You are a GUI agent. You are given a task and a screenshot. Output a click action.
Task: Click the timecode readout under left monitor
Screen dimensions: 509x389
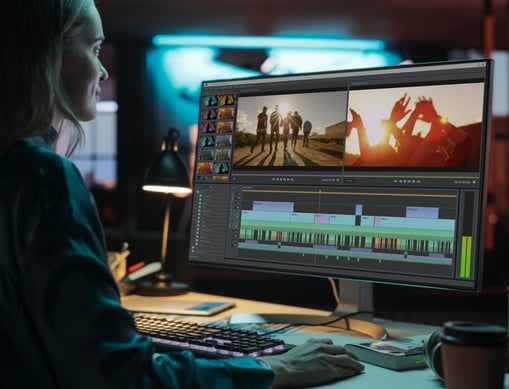pyautogui.click(x=328, y=180)
